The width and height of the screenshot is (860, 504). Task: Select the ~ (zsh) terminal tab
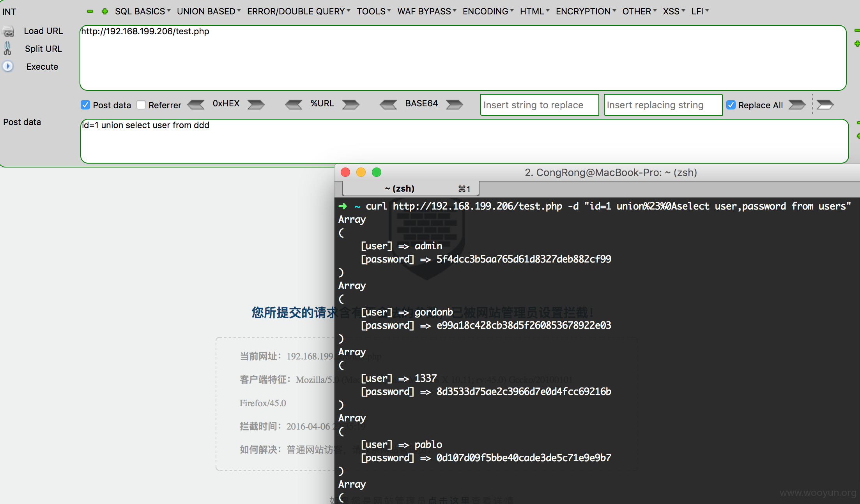pos(411,189)
